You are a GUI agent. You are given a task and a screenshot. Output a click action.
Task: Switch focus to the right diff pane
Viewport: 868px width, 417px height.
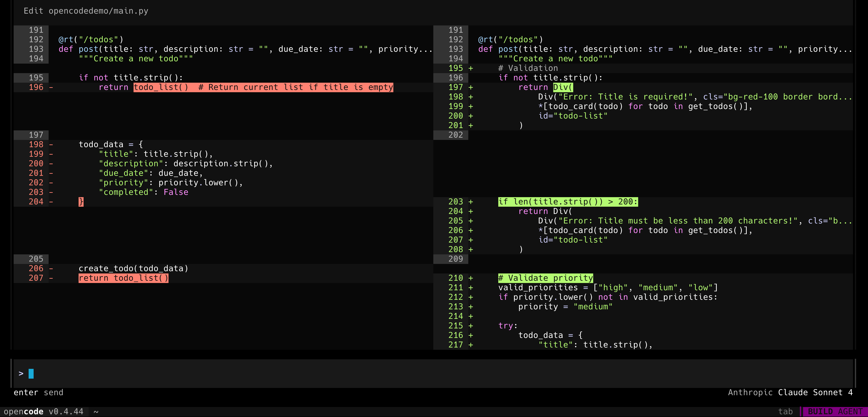coord(640,169)
